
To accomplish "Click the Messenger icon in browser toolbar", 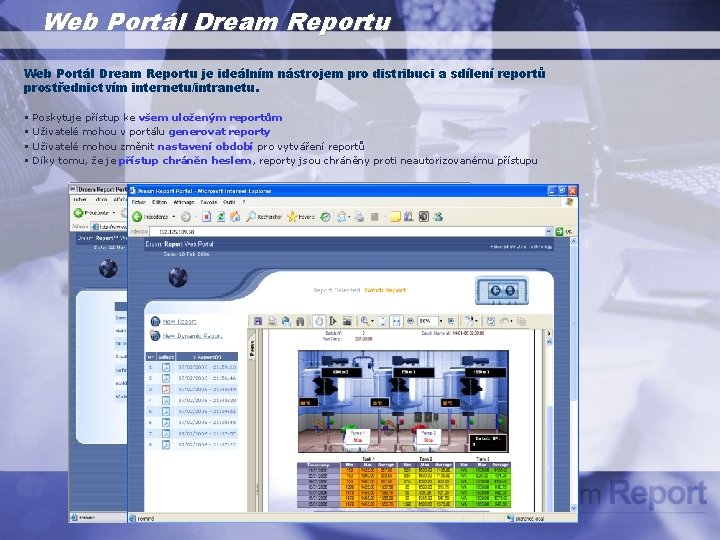I will click(x=438, y=216).
